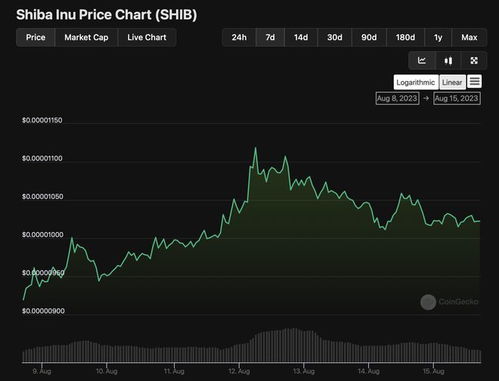Click the 13. Aug navigator label
Viewport: 499px width, 381px height.
tap(304, 371)
